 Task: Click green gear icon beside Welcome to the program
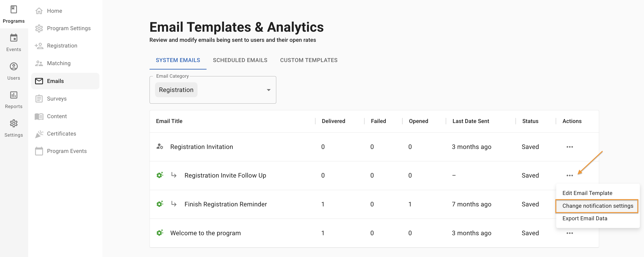click(160, 233)
